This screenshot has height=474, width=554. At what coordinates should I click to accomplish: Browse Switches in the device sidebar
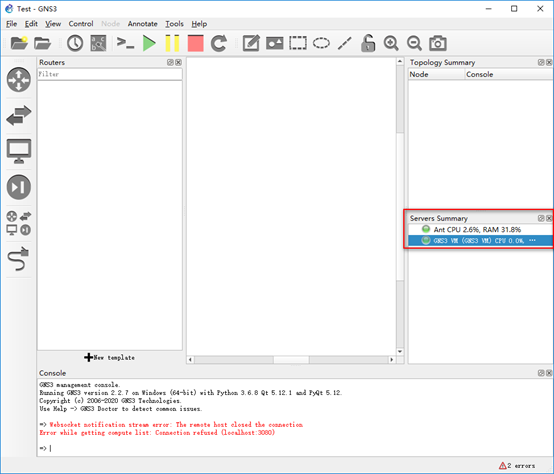click(19, 115)
